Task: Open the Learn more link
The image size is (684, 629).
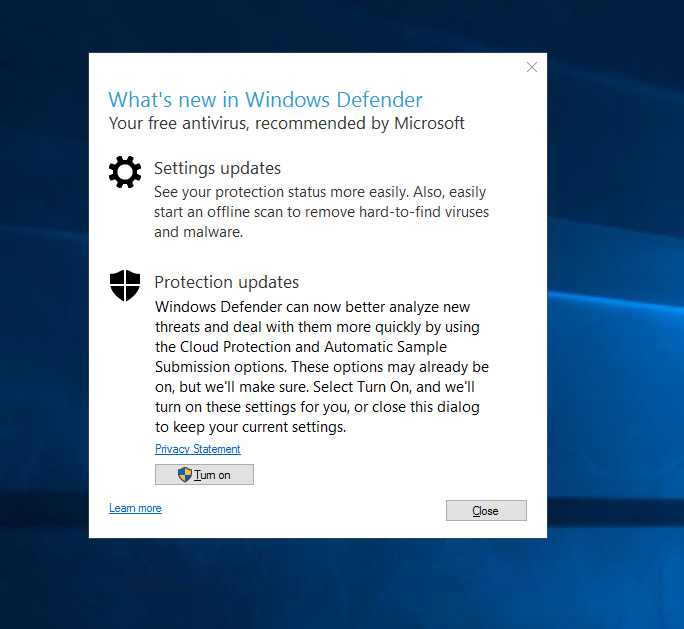Action: tap(135, 508)
